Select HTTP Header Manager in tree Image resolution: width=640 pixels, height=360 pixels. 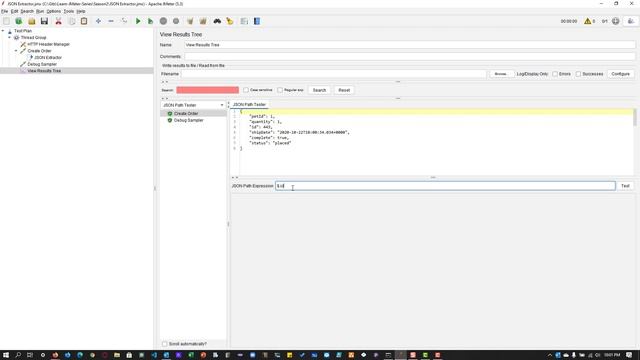pos(49,44)
